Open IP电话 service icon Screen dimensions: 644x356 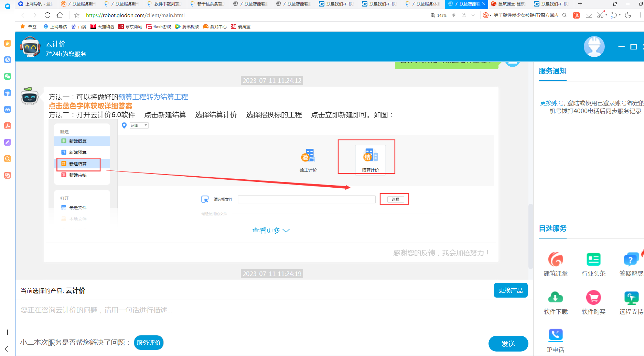(556, 340)
